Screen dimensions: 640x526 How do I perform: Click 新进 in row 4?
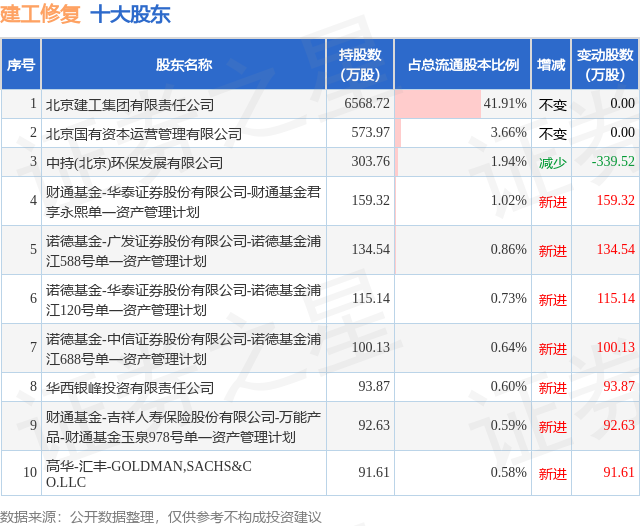point(552,202)
